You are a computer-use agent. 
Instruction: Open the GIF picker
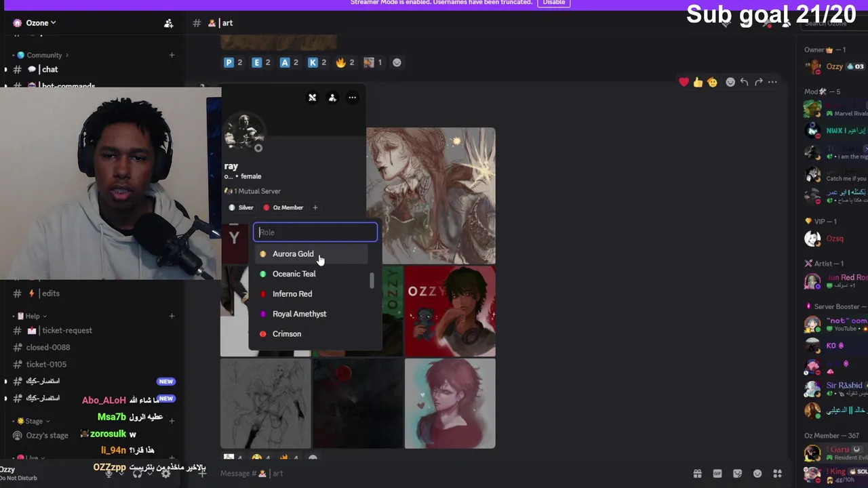click(x=717, y=474)
